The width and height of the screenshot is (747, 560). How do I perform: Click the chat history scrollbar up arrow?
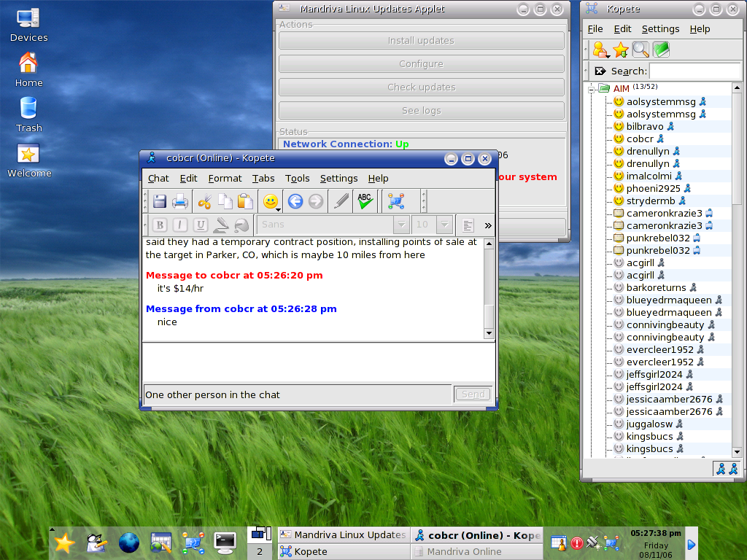point(489,244)
